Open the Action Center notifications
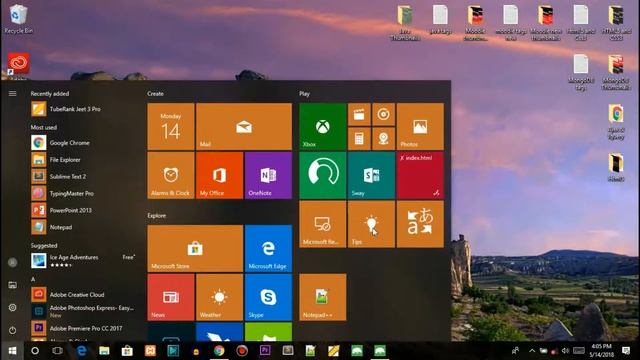Viewport: 640px width, 360px height. (x=626, y=351)
